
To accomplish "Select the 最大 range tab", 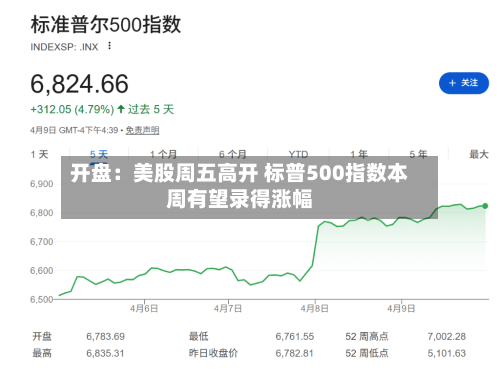I will coord(479,154).
